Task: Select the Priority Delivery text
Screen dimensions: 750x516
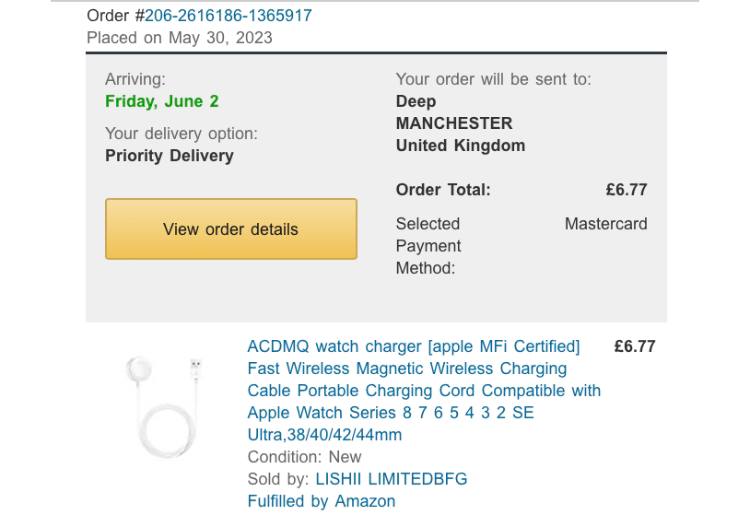Action: [169, 155]
